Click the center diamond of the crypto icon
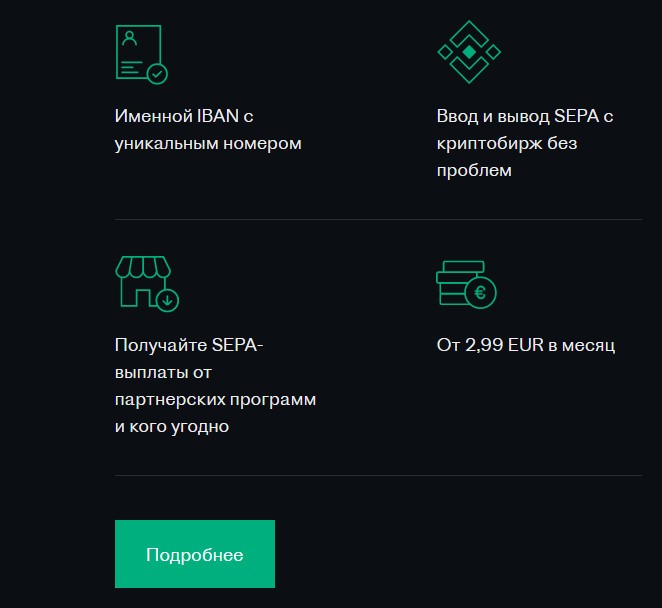This screenshot has width=662, height=608. pyautogui.click(x=468, y=51)
